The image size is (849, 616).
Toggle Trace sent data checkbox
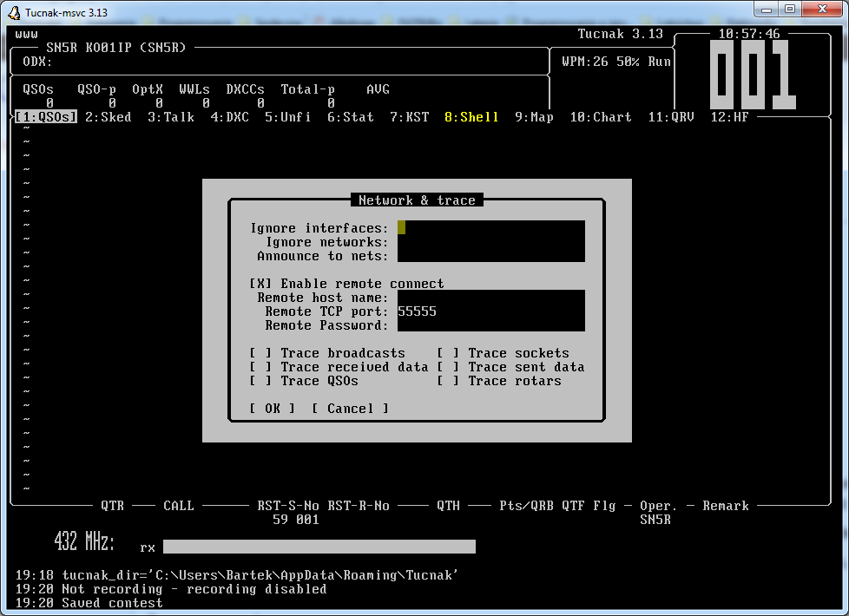[x=448, y=367]
